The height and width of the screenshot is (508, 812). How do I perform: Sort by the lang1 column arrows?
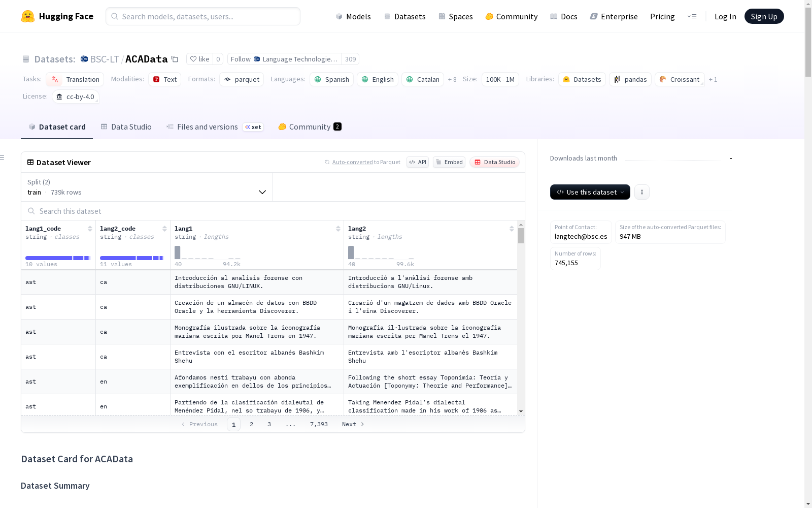pos(338,229)
